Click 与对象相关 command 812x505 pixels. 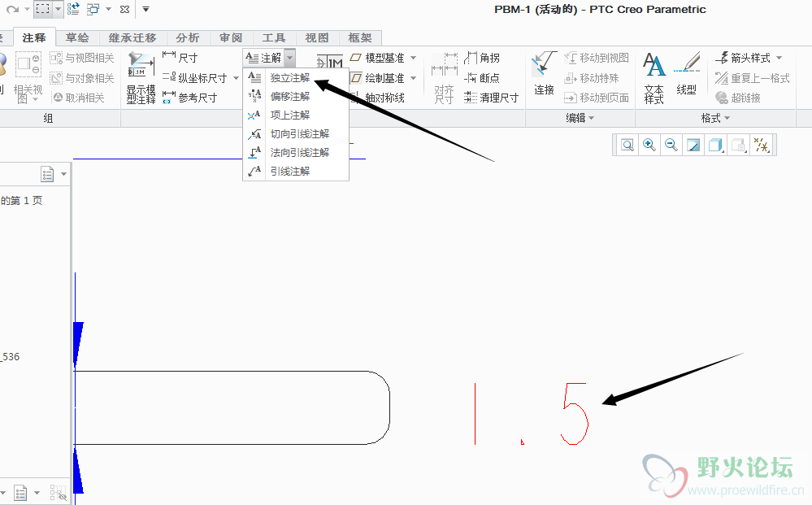pyautogui.click(x=82, y=78)
